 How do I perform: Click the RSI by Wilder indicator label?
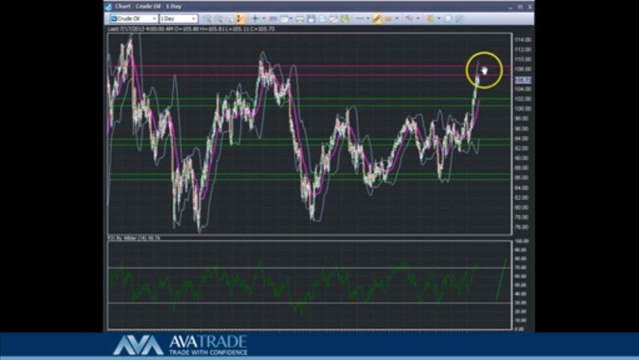[134, 238]
